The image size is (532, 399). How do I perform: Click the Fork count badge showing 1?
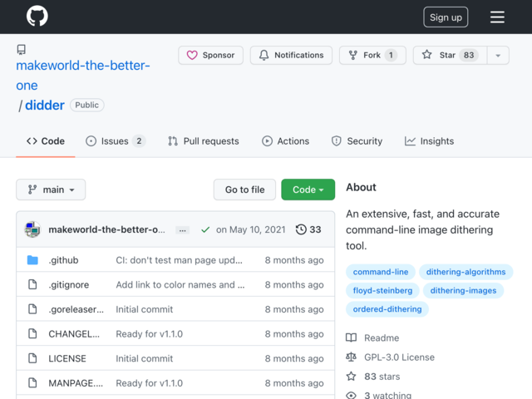pos(391,55)
